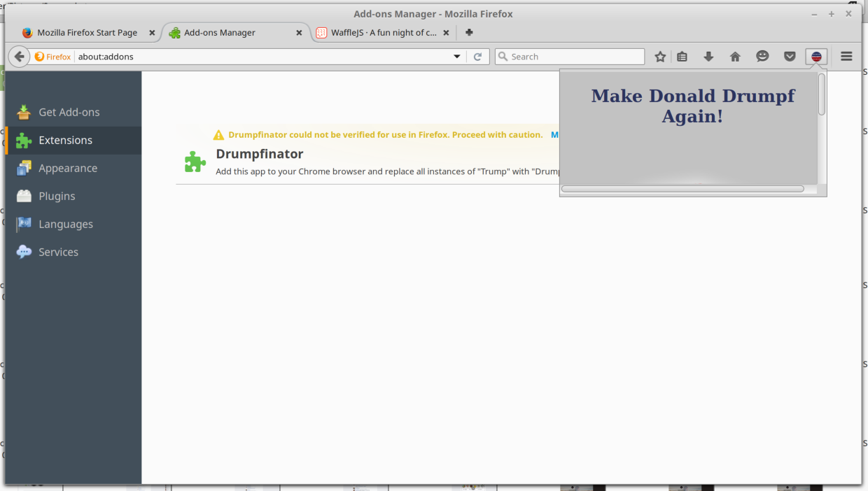This screenshot has width=868, height=491.
Task: Click the about:addons URL field
Action: (x=262, y=57)
